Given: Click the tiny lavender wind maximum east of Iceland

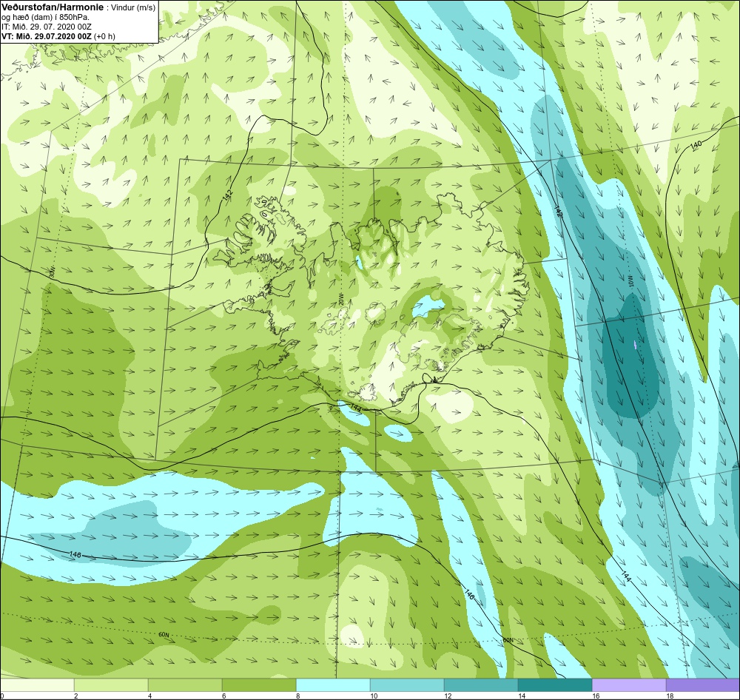Looking at the screenshot, I should click(636, 345).
